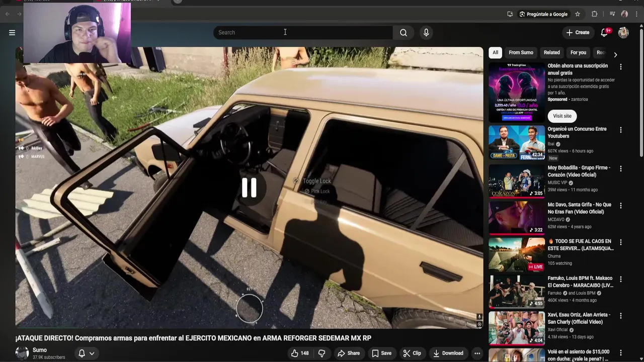Click video title '¡ATAQUE DIRECTO! Compramos armas'
Viewport: 644px width, 362px height.
(193, 338)
